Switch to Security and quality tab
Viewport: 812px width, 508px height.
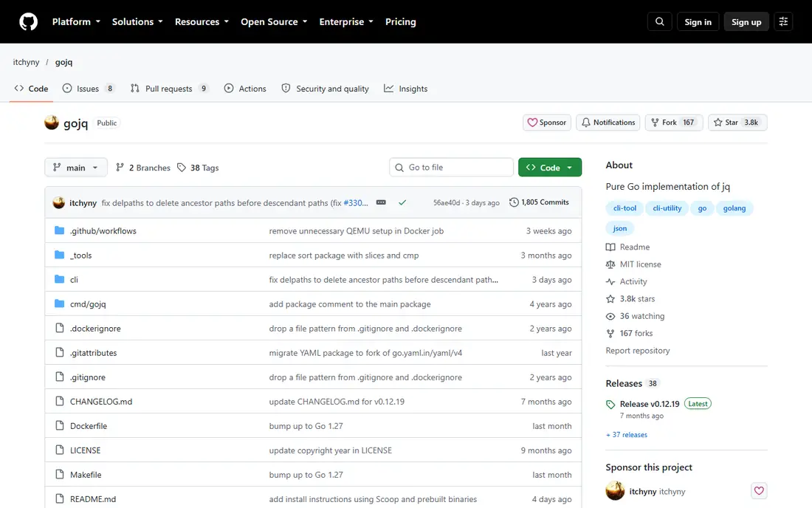pyautogui.click(x=326, y=89)
